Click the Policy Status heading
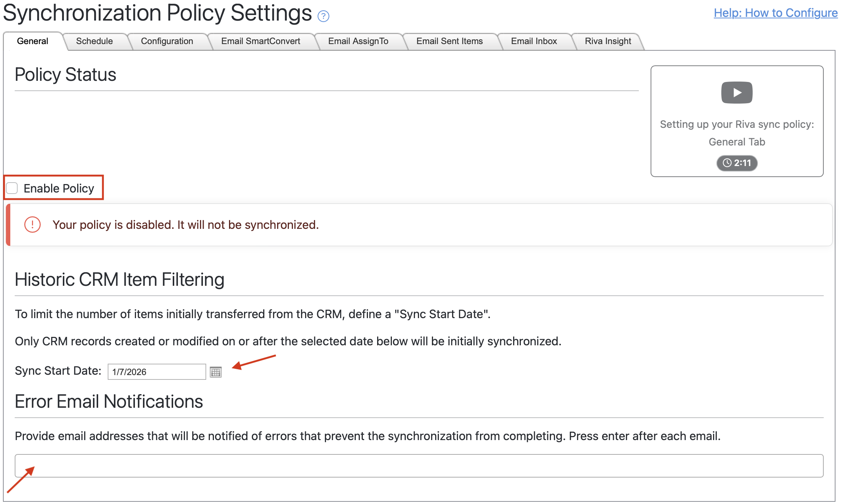Screen dimensions: 841x504 pyautogui.click(x=65, y=75)
